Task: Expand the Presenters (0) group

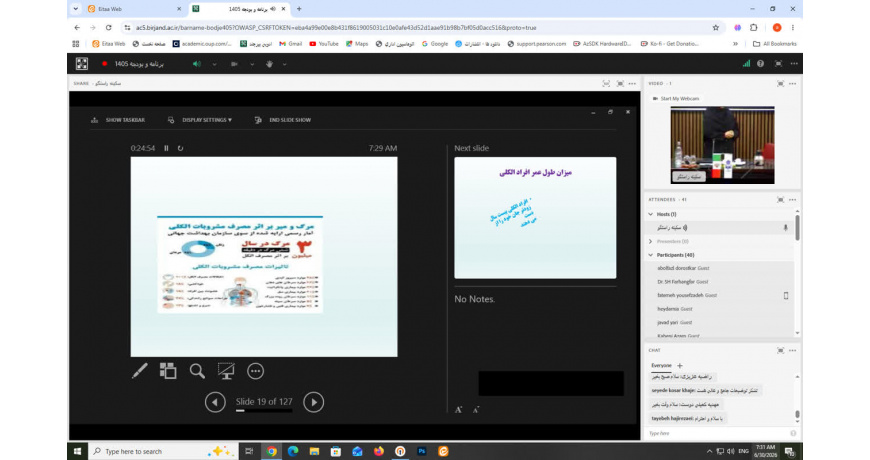Action: tap(651, 241)
